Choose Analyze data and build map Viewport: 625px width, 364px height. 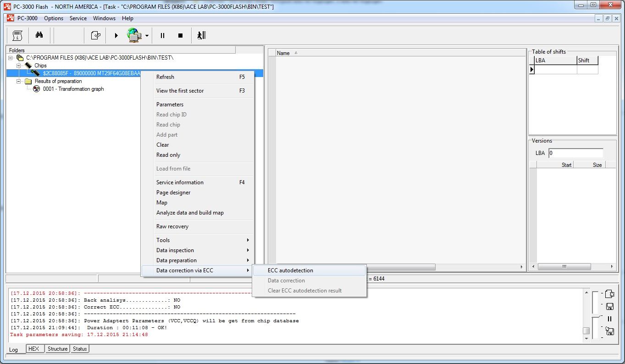point(198,213)
